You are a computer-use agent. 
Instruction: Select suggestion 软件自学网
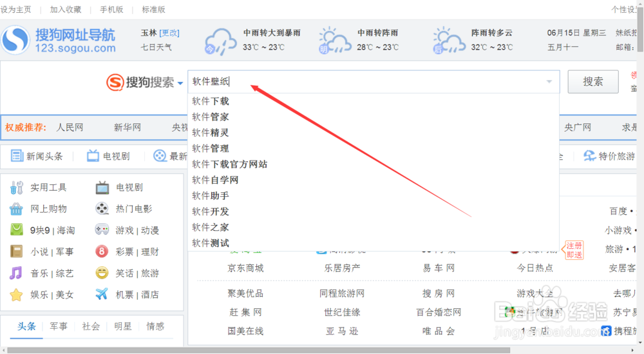[x=374, y=180]
